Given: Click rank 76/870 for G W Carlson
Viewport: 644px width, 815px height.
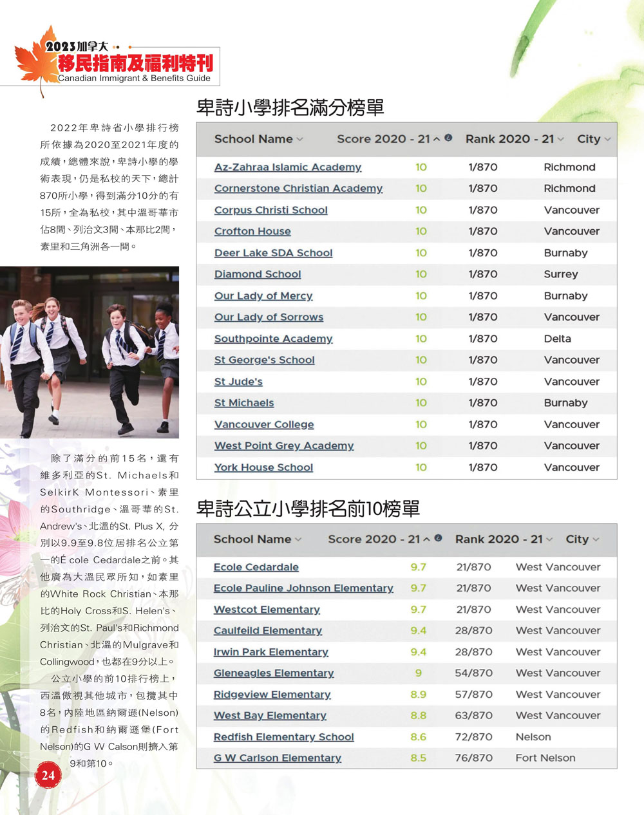Looking at the screenshot, I should click(473, 758).
